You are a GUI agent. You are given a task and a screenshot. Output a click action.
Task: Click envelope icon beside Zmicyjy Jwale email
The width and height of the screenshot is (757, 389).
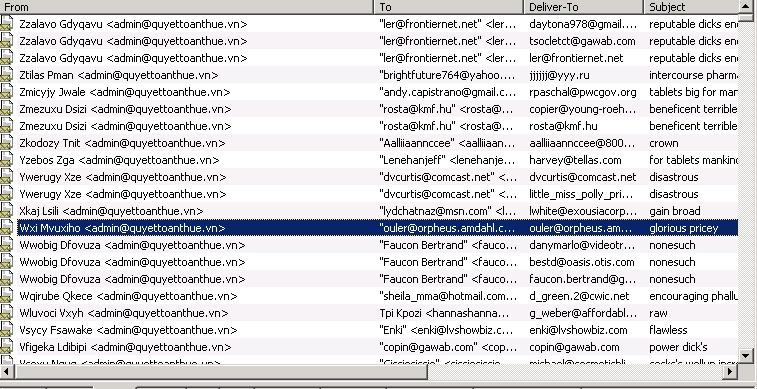pyautogui.click(x=6, y=92)
